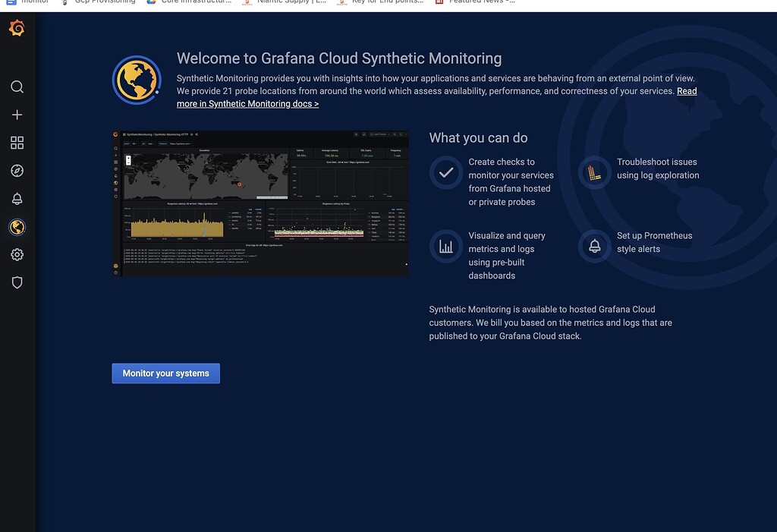This screenshot has width=777, height=532.
Task: Select the Explore compass icon
Action: pyautogui.click(x=17, y=170)
